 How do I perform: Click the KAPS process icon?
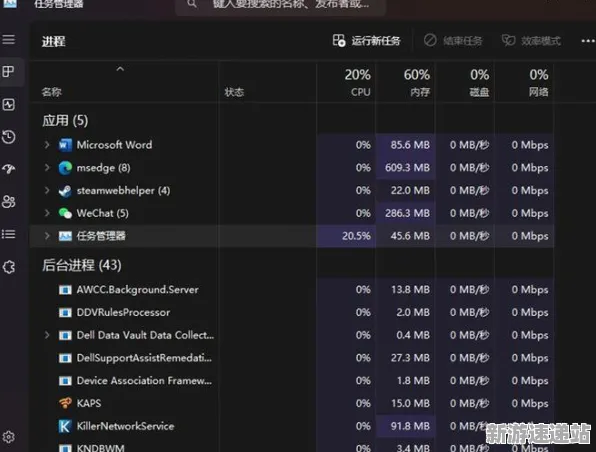(x=65, y=403)
